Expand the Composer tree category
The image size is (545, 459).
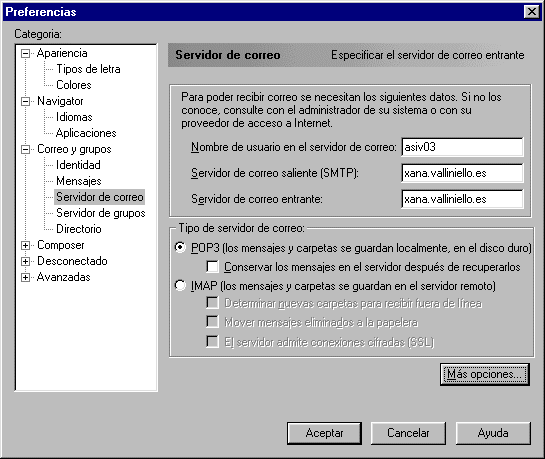(x=25, y=245)
